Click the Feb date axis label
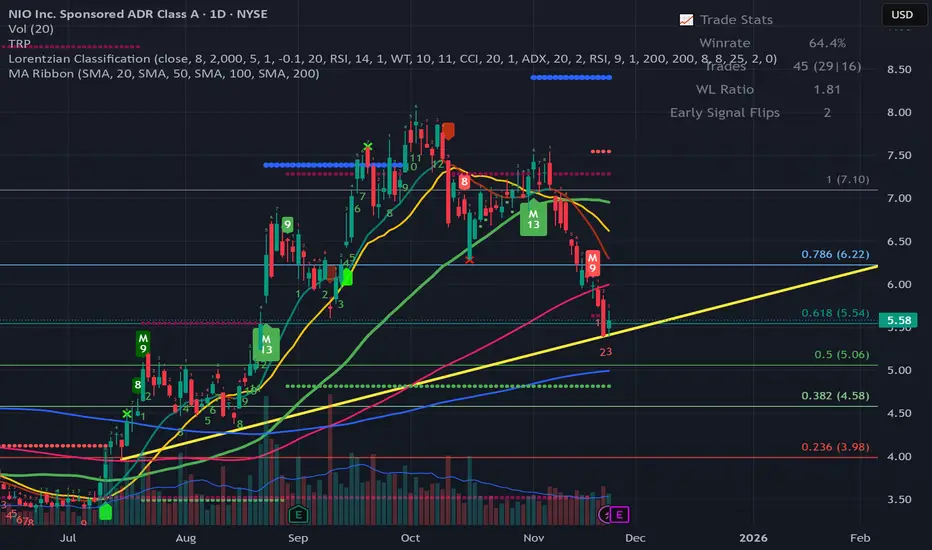This screenshot has width=932, height=550. coord(860,538)
